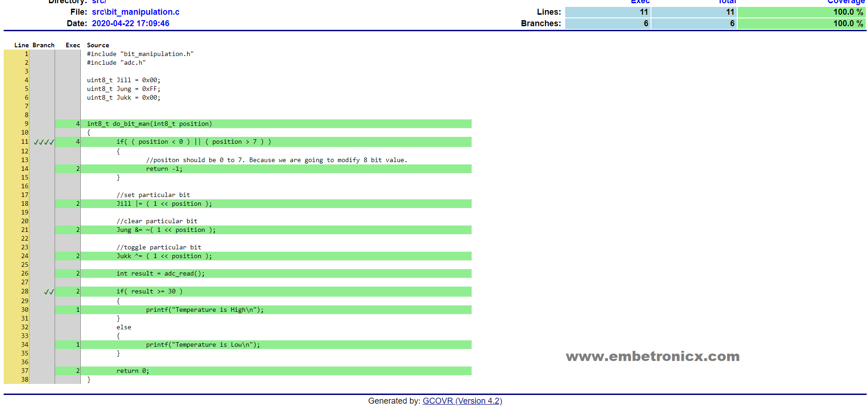Click the "Jukk ^= ( 1 << position );" line
The height and width of the screenshot is (417, 868).
point(164,256)
